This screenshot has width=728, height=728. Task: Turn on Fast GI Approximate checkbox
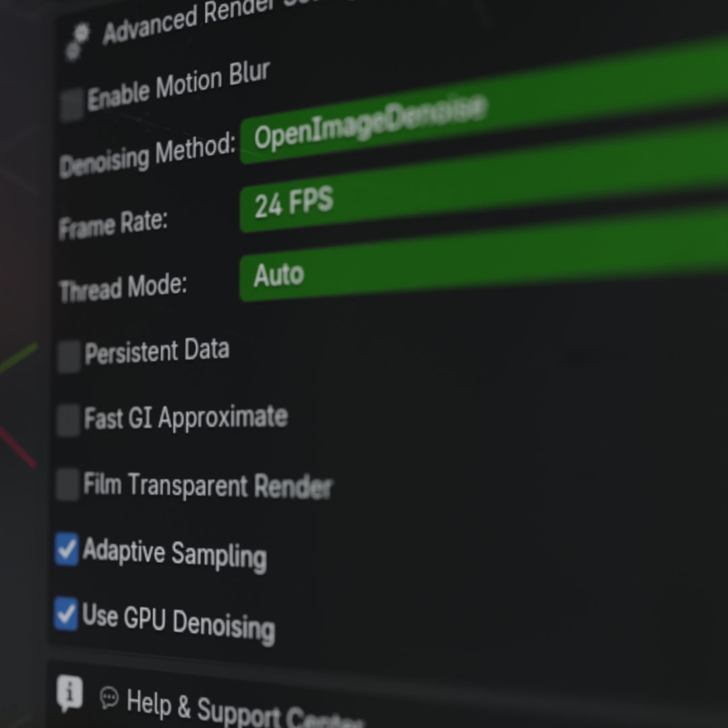pyautogui.click(x=68, y=420)
